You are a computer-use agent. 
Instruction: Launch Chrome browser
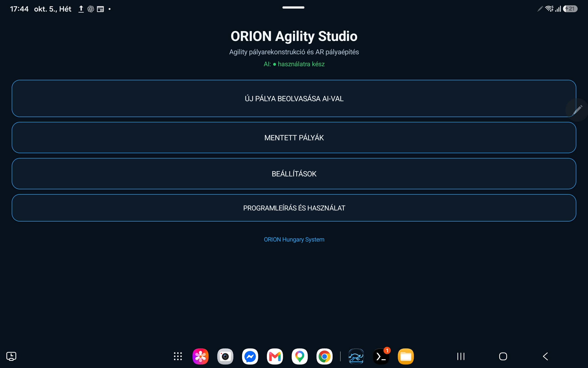tap(324, 356)
